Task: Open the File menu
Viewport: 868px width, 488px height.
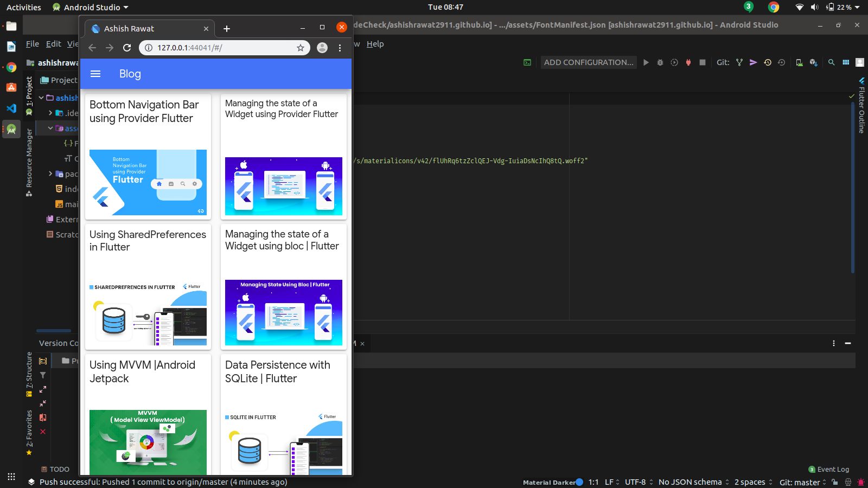Action: [33, 44]
